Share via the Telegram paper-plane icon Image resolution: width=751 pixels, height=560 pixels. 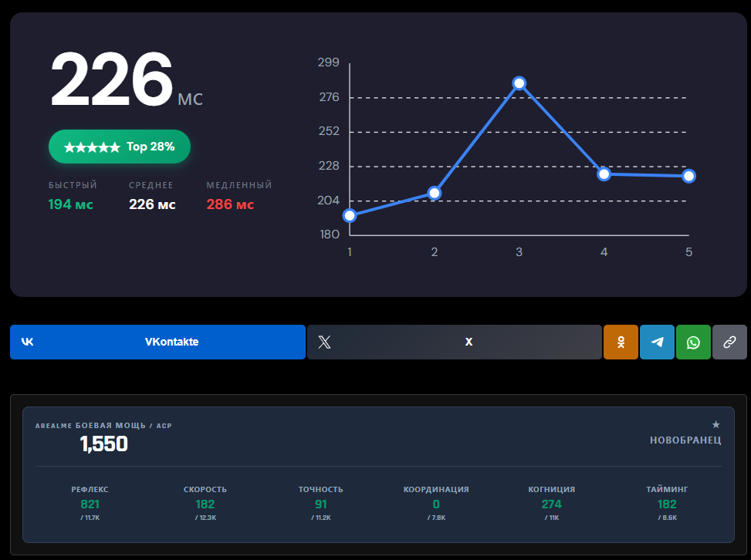[657, 342]
